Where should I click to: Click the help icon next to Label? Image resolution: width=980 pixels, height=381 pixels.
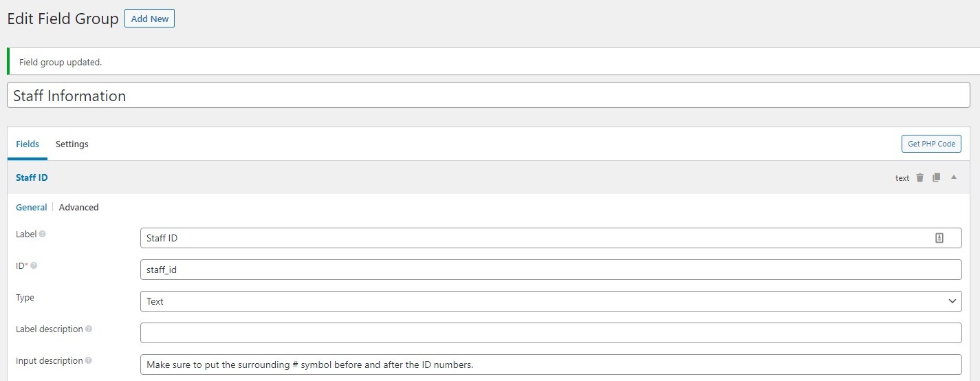43,234
